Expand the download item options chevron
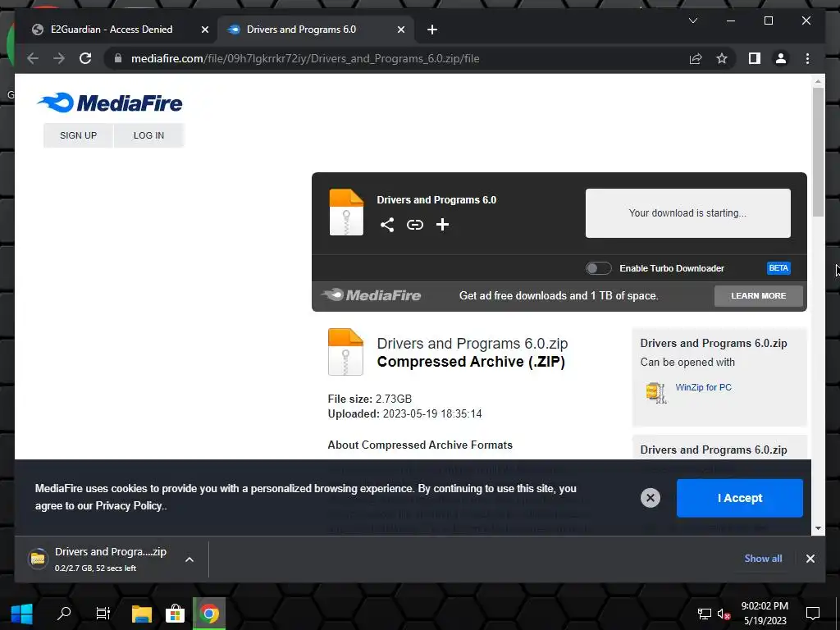This screenshot has width=840, height=630. point(189,559)
